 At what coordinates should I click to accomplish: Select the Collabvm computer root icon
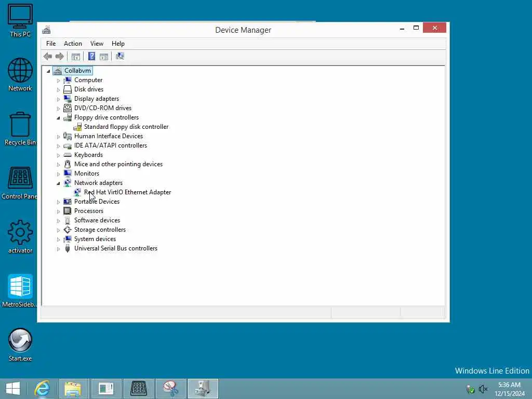click(58, 71)
